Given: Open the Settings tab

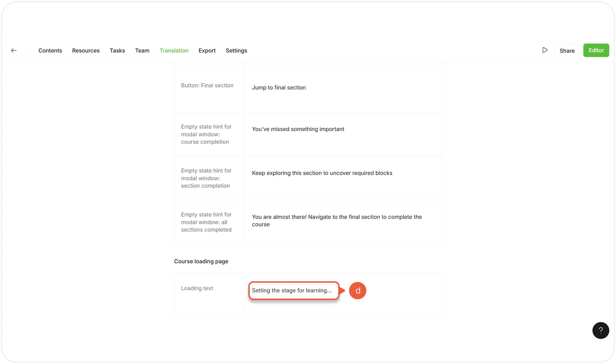Looking at the screenshot, I should click(236, 51).
